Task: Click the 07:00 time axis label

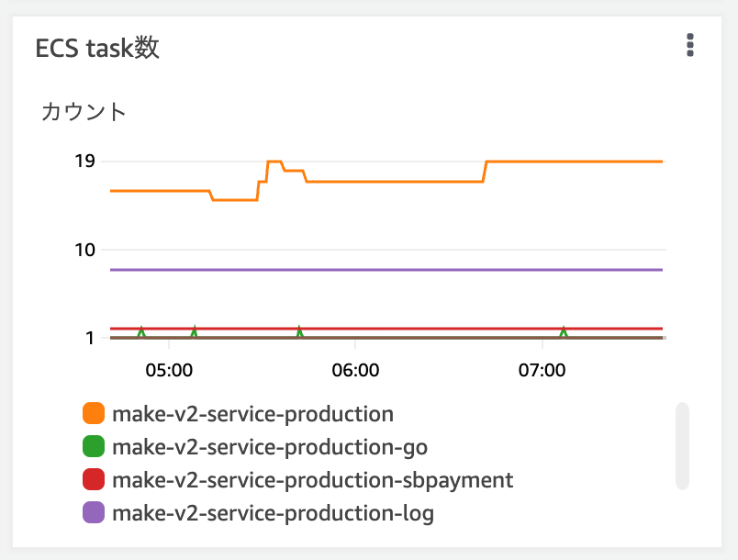Action: [542, 372]
